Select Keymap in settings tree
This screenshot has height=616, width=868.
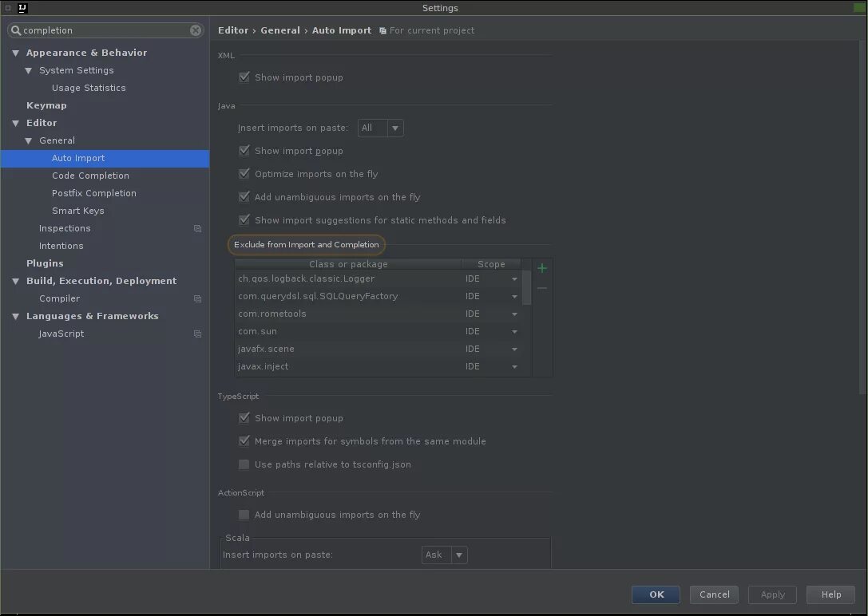coord(46,105)
